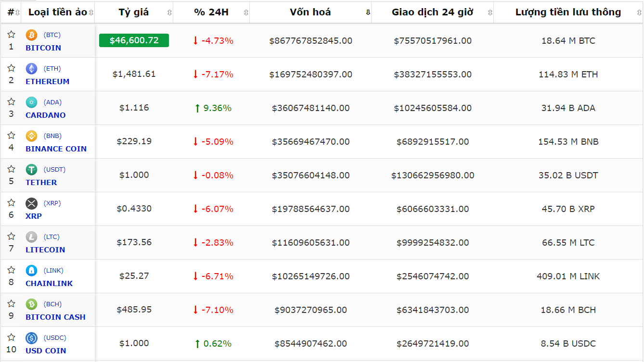Sort by Vốn hoá column

click(x=310, y=12)
